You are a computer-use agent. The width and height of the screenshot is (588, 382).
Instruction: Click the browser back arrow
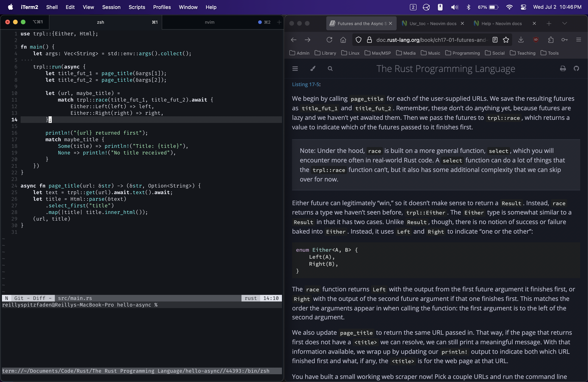click(293, 40)
